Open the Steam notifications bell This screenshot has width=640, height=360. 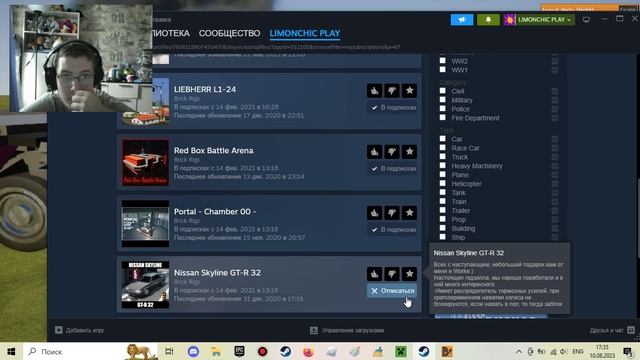[488, 20]
